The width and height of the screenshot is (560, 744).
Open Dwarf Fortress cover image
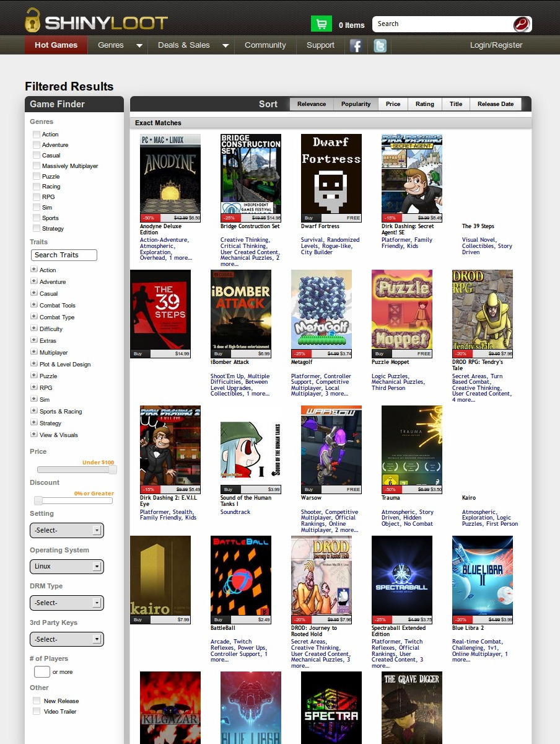coord(331,174)
